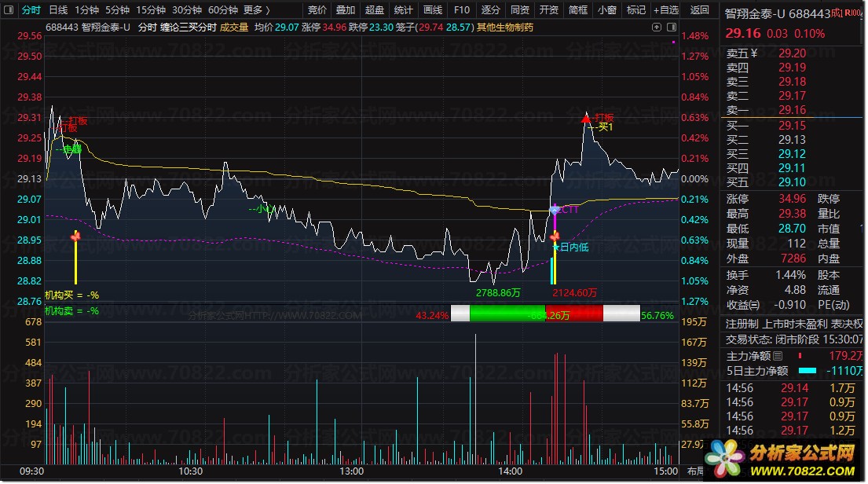The width and height of the screenshot is (868, 484).
Task: Activate the 画线 drawing tool
Action: [433, 10]
